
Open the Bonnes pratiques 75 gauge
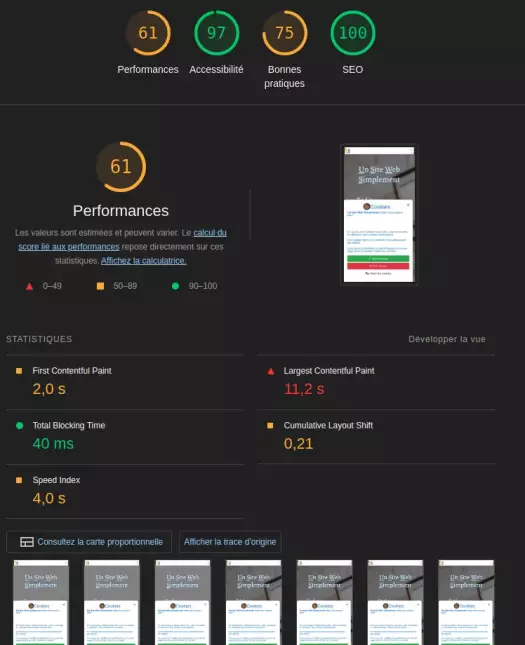click(285, 33)
